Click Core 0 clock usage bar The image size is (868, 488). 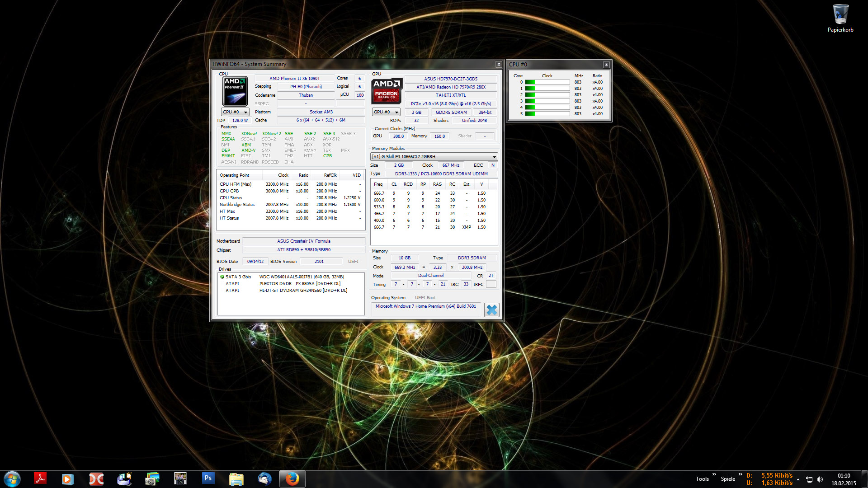pos(547,82)
